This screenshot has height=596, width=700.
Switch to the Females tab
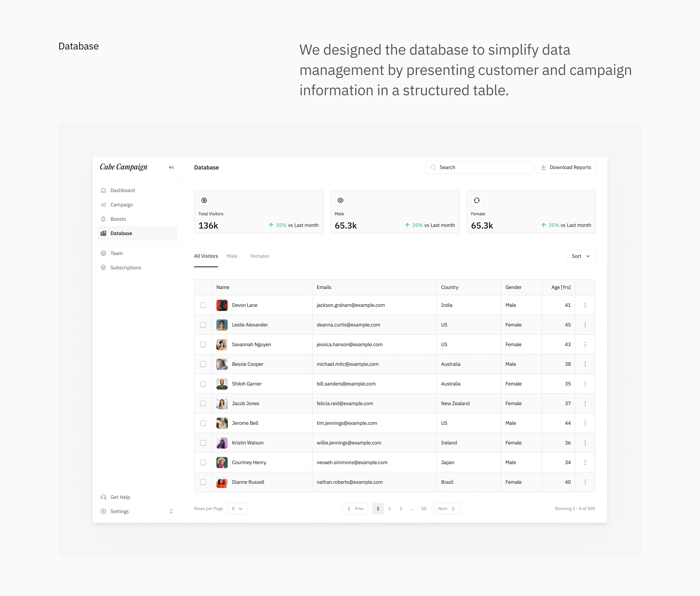coord(260,256)
